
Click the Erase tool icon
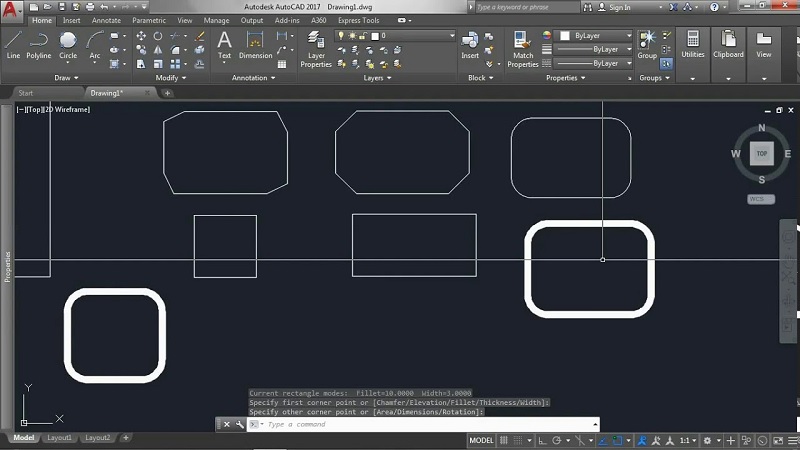pyautogui.click(x=200, y=36)
